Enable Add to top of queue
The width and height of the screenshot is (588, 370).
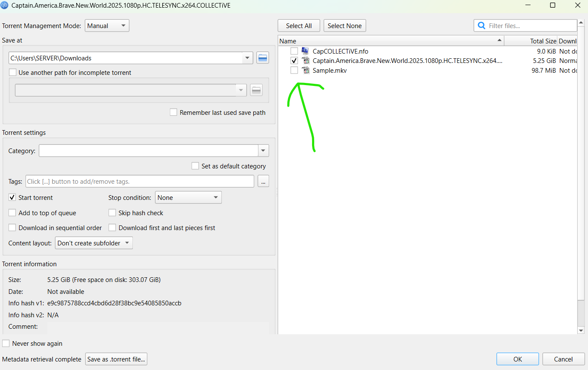click(x=12, y=213)
